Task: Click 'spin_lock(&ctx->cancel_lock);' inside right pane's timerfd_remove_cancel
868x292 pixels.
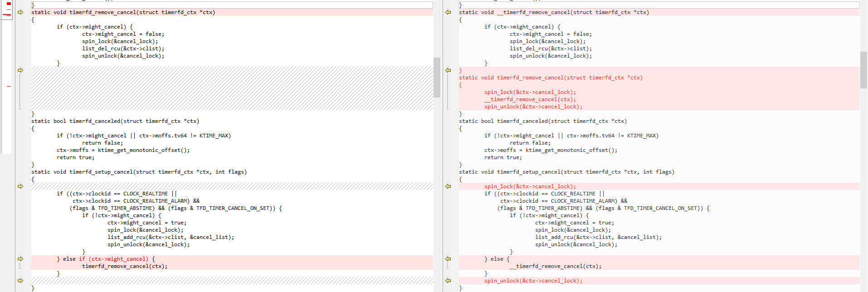Action: (x=530, y=92)
